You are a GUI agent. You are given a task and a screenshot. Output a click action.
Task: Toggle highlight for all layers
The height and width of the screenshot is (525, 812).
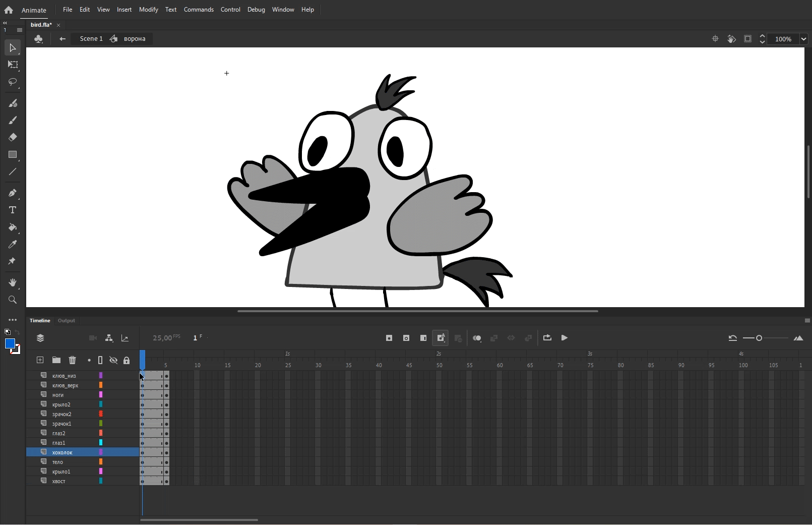(x=89, y=360)
